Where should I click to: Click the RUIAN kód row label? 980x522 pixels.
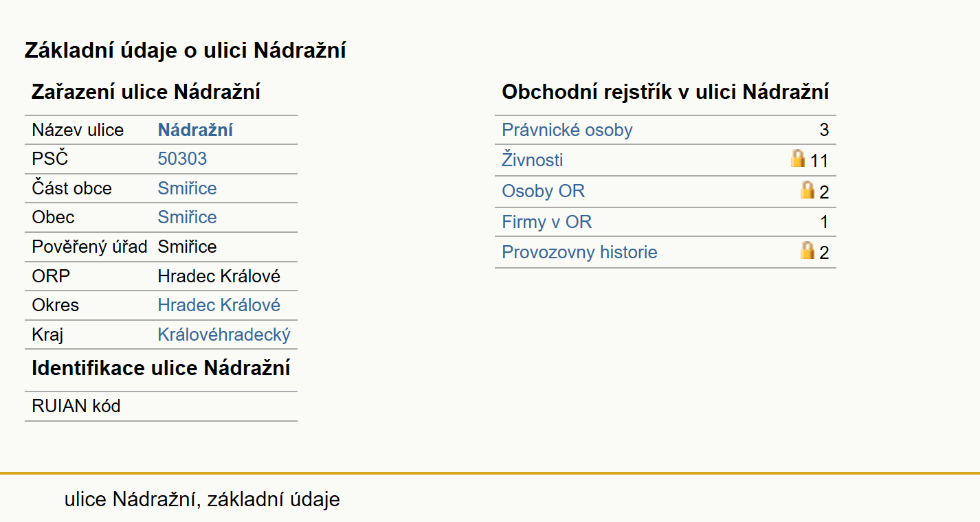76,406
